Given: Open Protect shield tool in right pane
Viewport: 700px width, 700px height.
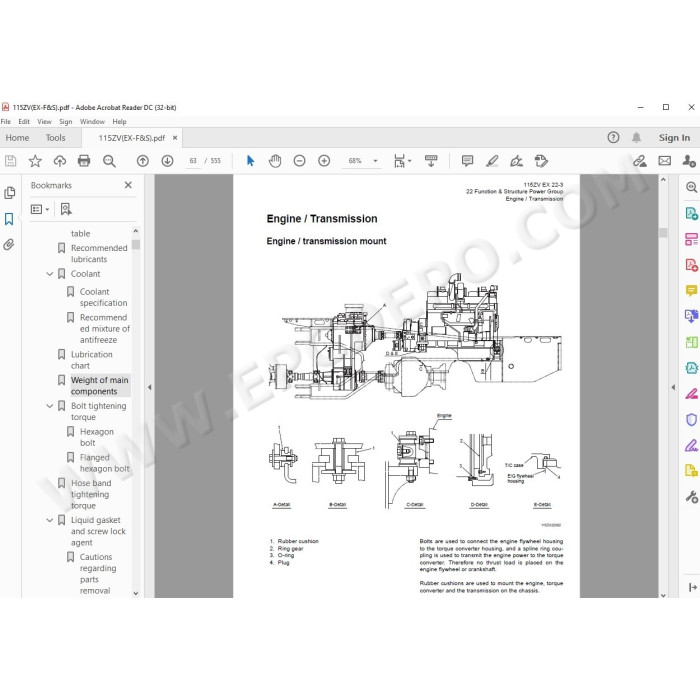Looking at the screenshot, I should pyautogui.click(x=691, y=420).
